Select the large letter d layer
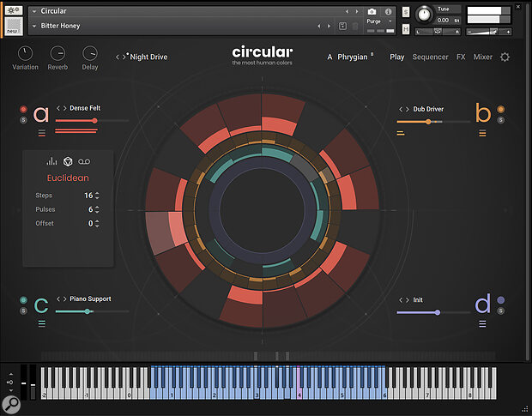This screenshot has width=532, height=416. [482, 303]
